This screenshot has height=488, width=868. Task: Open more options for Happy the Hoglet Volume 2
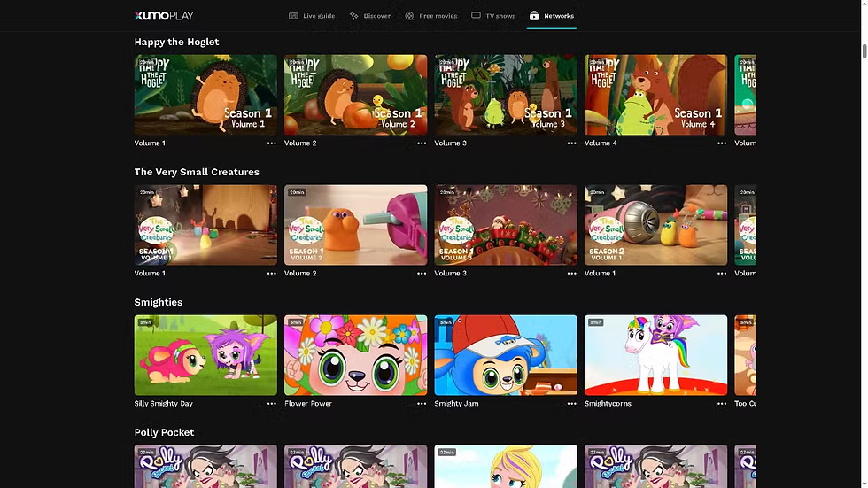[x=422, y=143]
